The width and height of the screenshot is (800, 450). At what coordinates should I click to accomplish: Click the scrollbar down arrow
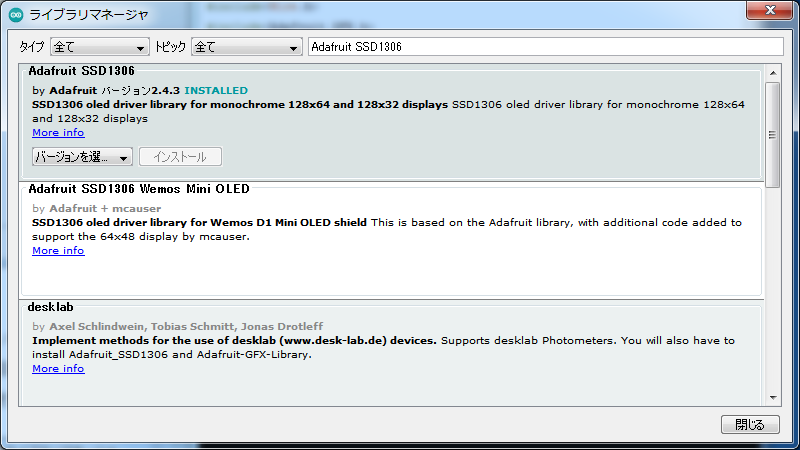tap(773, 397)
